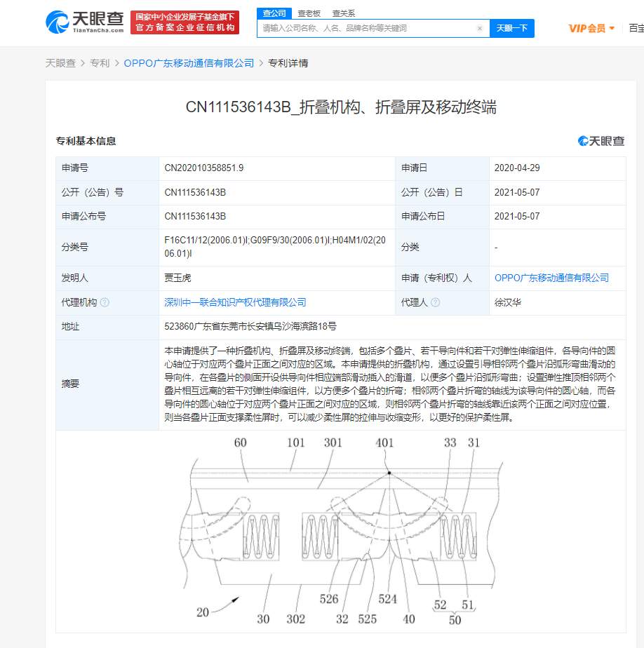Click the 摘要 row label
This screenshot has height=648, width=644.
70,384
